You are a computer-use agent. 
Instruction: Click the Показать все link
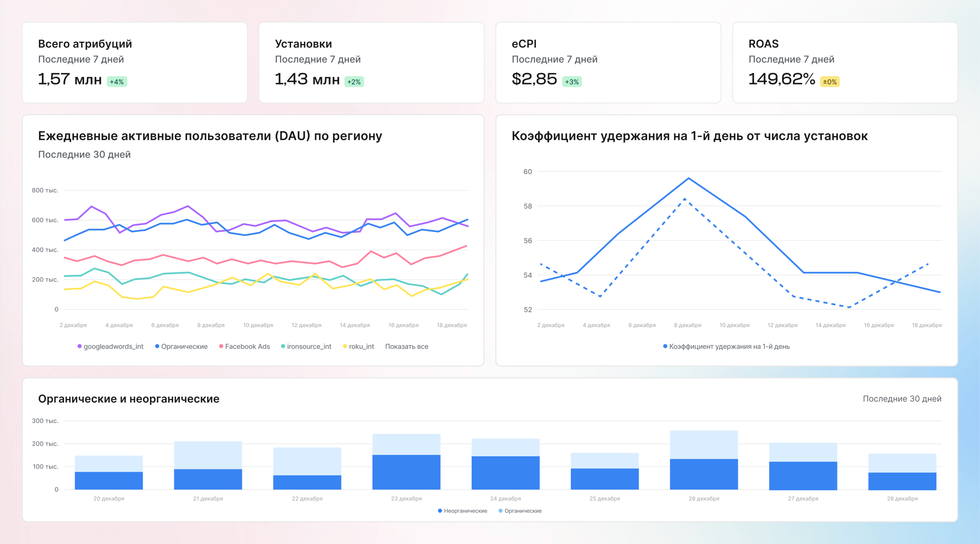click(407, 346)
